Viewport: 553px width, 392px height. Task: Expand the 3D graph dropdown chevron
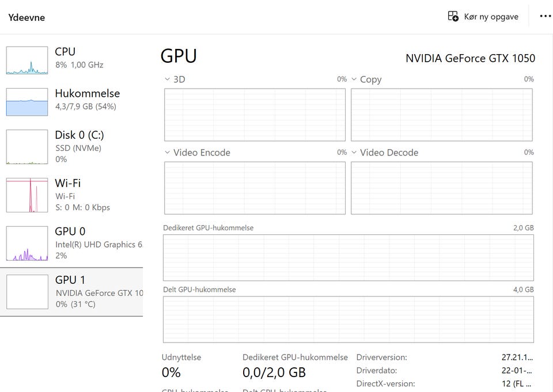click(x=167, y=79)
